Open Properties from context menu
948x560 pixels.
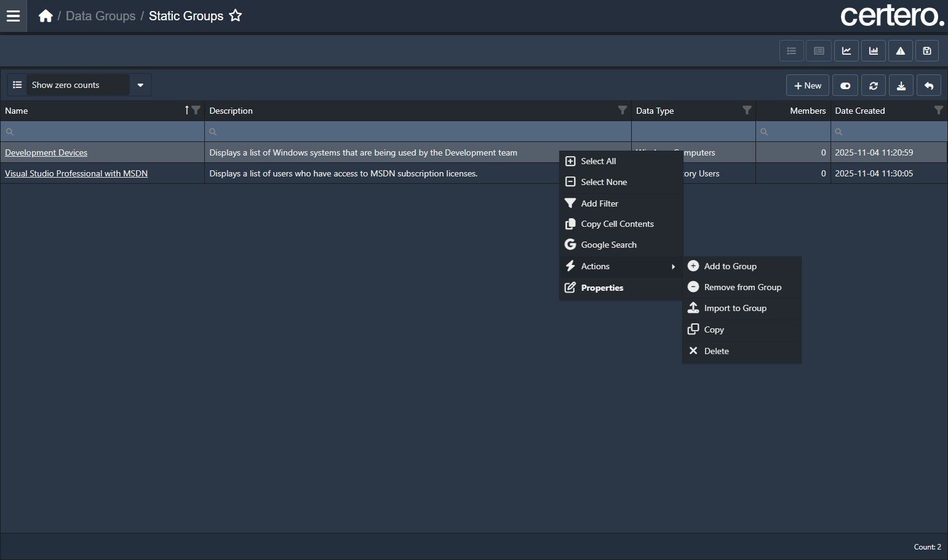tap(621, 288)
